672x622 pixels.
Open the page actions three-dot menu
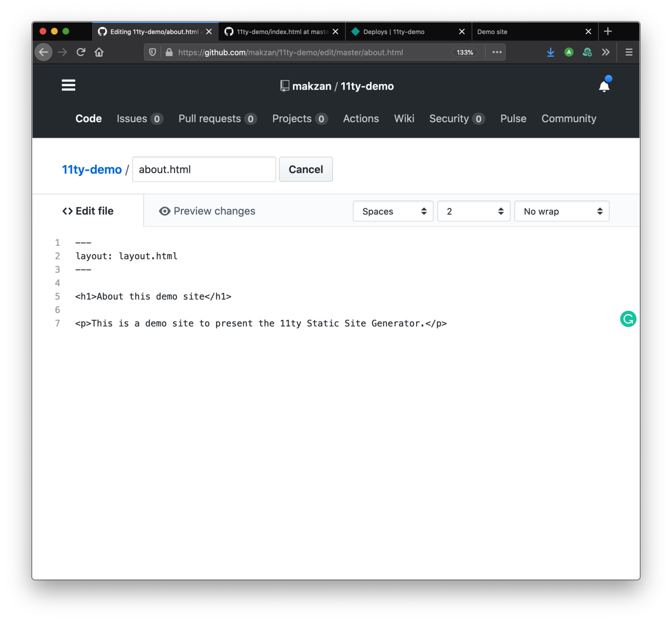click(x=497, y=52)
